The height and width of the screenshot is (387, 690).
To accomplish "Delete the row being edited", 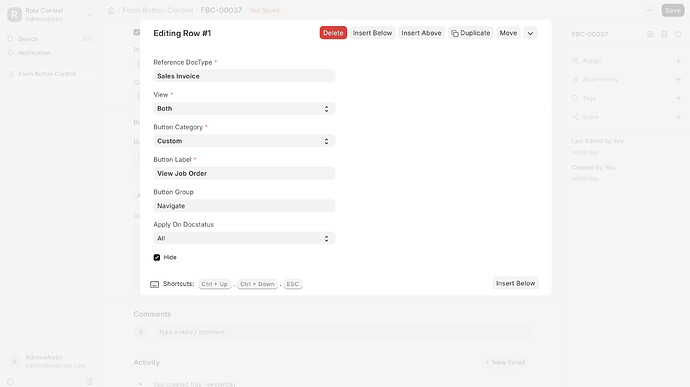I will pos(333,33).
